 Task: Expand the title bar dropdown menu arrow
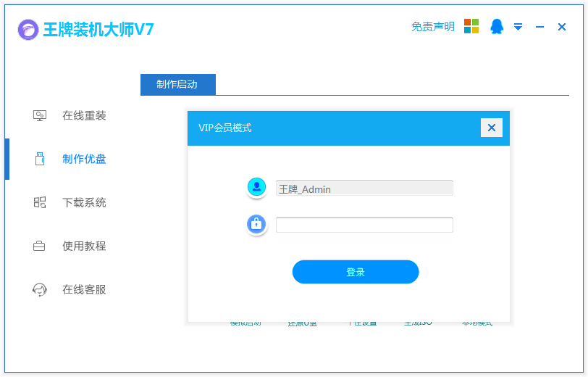click(x=518, y=27)
